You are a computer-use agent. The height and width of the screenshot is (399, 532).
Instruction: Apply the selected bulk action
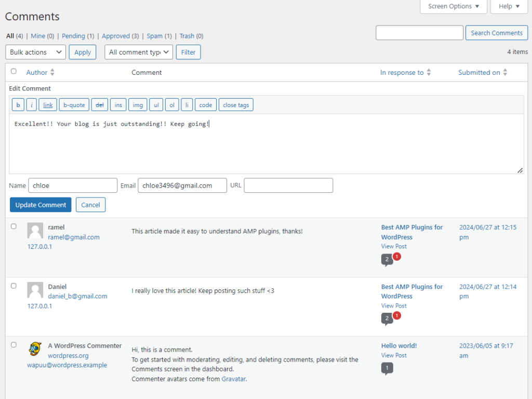pyautogui.click(x=83, y=52)
